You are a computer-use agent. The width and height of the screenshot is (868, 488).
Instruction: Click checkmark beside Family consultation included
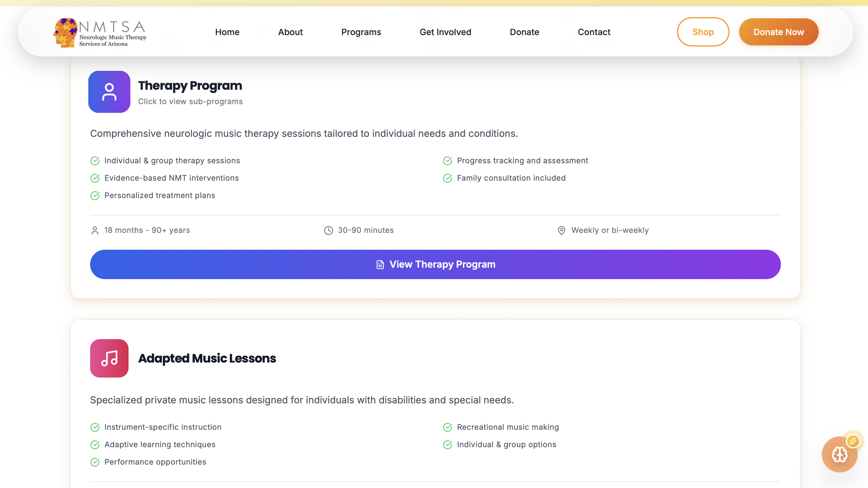point(447,178)
